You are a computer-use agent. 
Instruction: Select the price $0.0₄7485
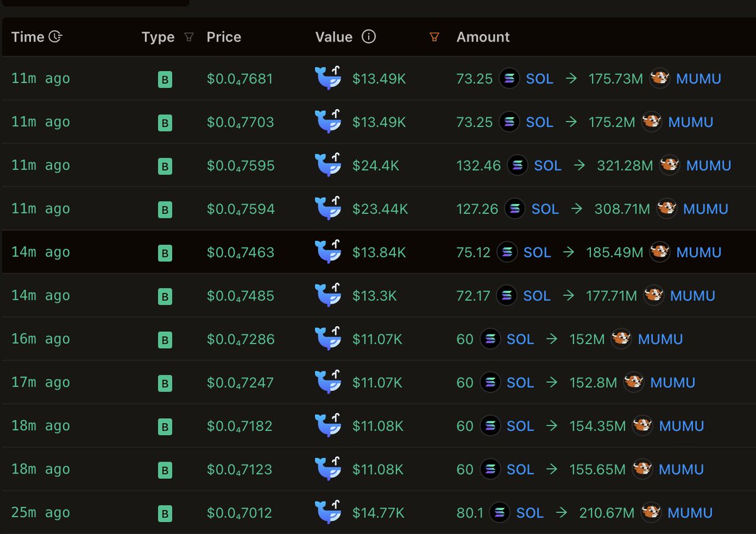(x=241, y=296)
